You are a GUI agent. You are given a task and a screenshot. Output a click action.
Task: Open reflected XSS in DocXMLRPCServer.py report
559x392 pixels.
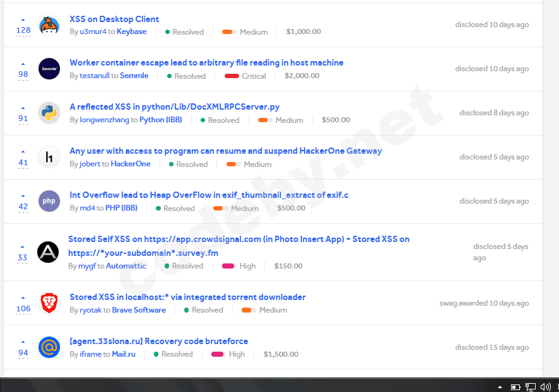pyautogui.click(x=175, y=107)
